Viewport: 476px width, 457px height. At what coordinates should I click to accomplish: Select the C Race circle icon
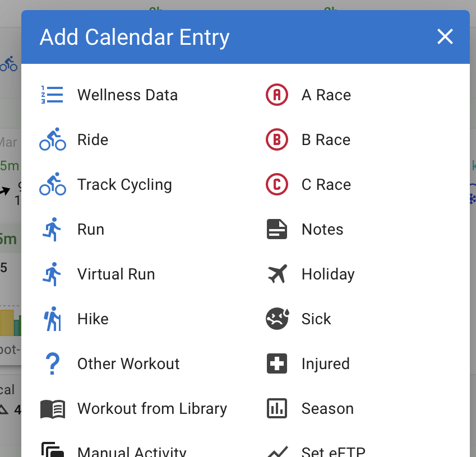click(x=276, y=185)
